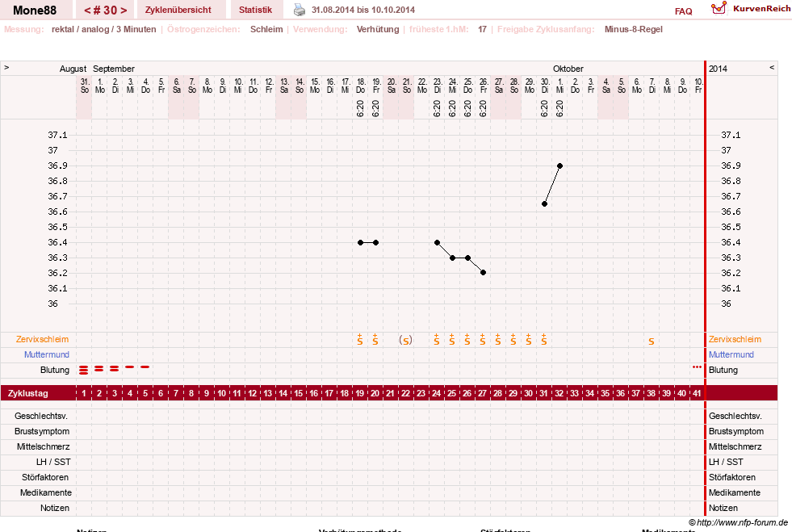Select the 36.4 temperature point on day 19
Screen dimensions: 792x532
[x=360, y=242]
